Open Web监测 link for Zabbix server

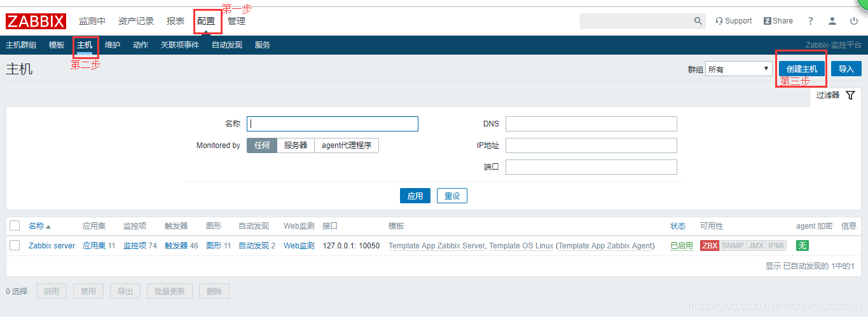(x=299, y=246)
